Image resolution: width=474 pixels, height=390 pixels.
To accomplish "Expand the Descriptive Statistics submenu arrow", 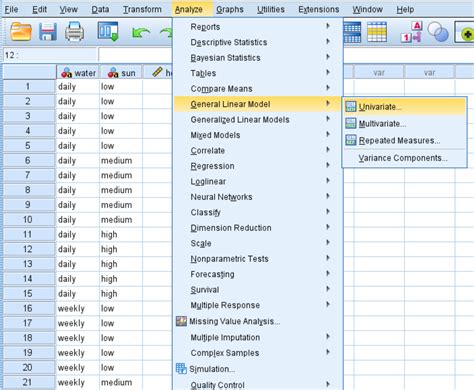I will (328, 42).
